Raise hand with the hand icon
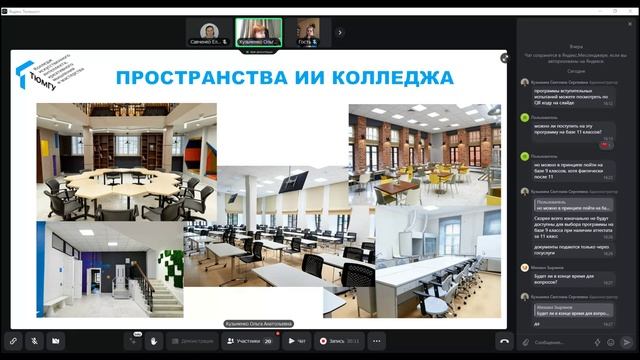Image resolution: width=640 pixels, height=360 pixels. (x=154, y=341)
